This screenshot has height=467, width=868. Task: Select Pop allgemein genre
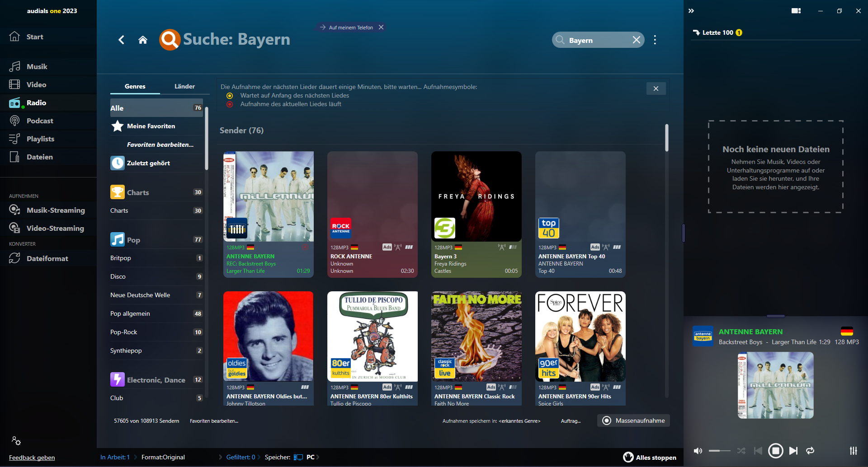point(156,314)
